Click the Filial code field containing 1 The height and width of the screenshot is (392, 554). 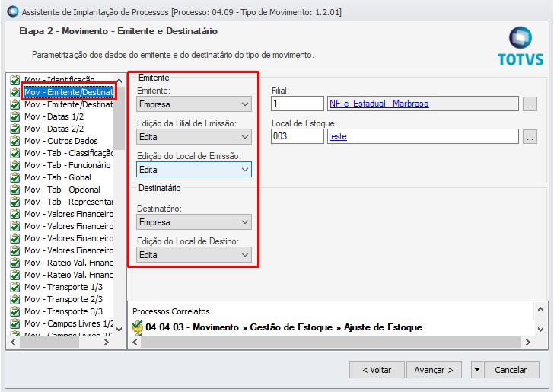coord(298,104)
